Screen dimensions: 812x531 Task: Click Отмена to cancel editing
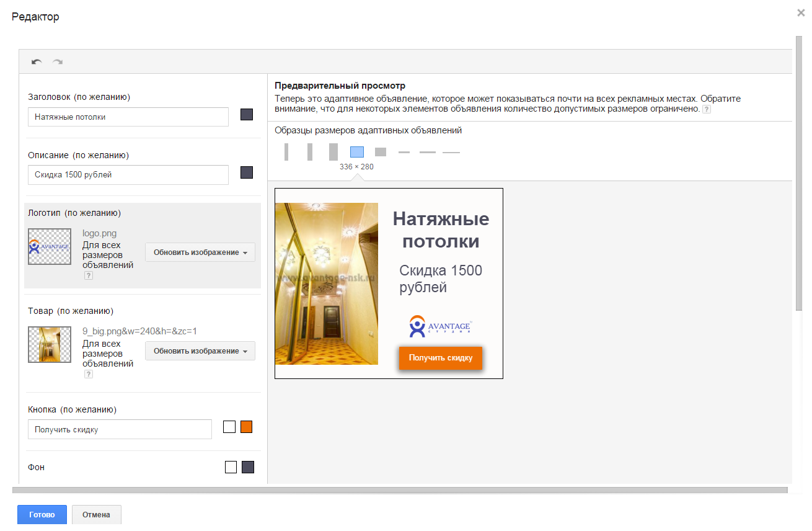pyautogui.click(x=96, y=514)
